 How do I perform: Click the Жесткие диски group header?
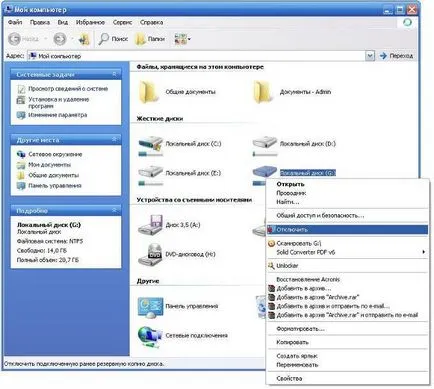coord(160,119)
